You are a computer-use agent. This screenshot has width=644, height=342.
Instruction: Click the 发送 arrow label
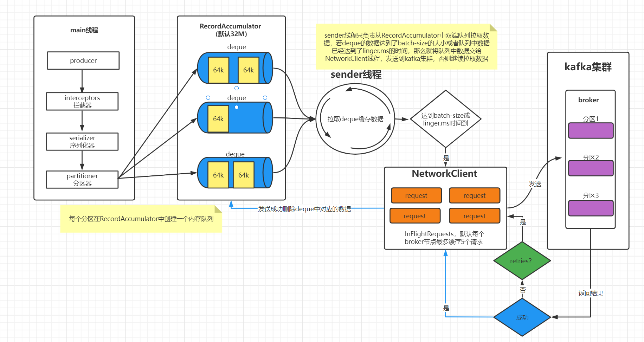pos(535,183)
